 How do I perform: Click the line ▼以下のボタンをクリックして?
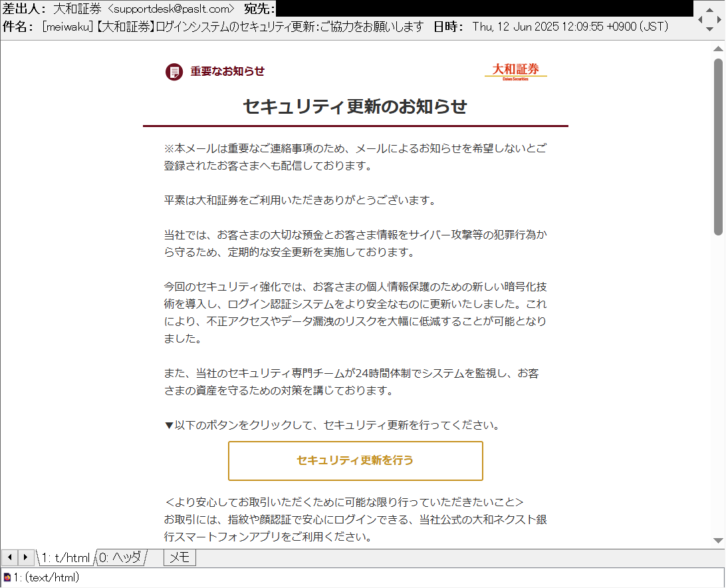pos(332,425)
